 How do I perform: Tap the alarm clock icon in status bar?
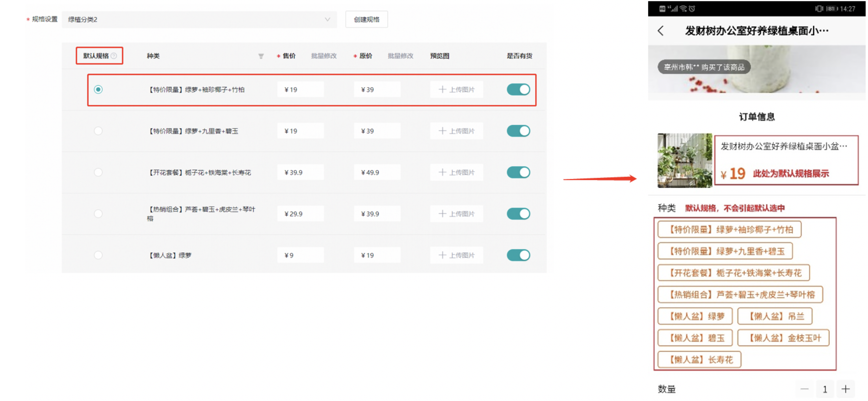tap(692, 8)
